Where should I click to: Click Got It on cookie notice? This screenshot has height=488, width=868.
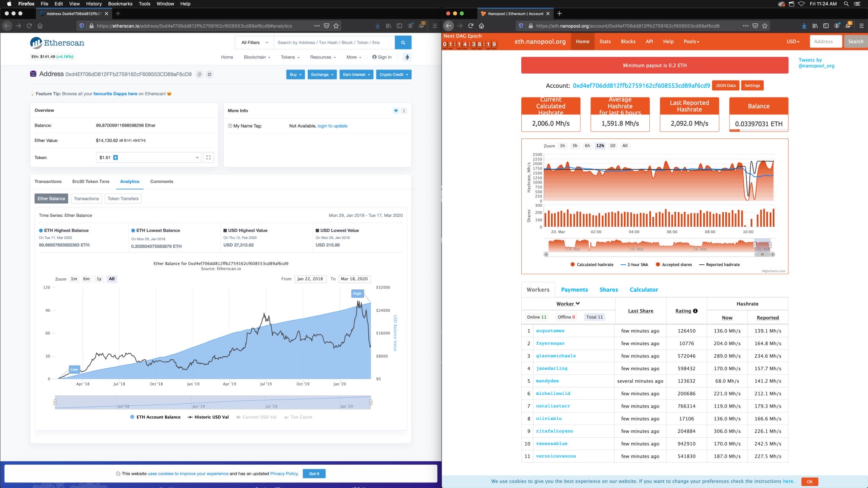pyautogui.click(x=314, y=474)
